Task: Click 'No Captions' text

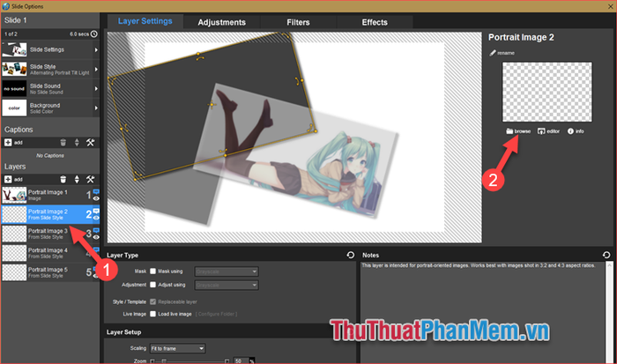Action: tap(50, 155)
